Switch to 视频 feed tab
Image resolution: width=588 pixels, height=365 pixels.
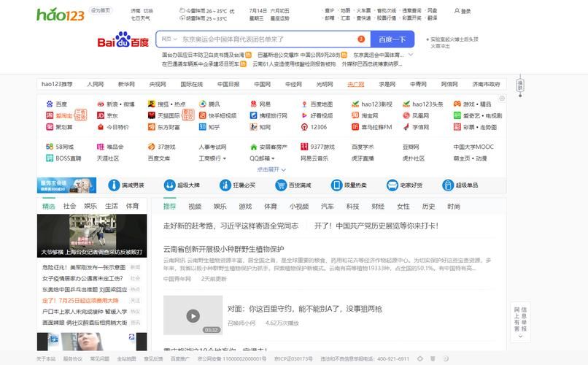pos(195,207)
